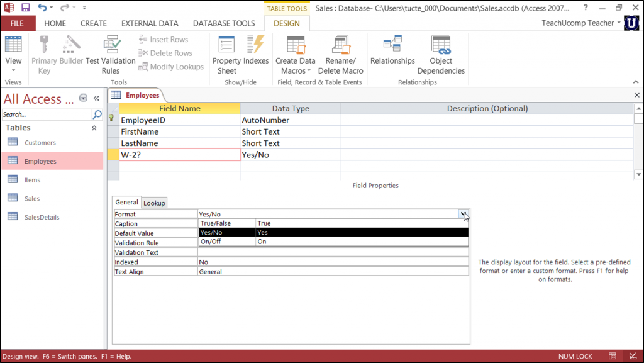The image size is (644, 363).
Task: Click the Access application icon
Action: click(9, 8)
